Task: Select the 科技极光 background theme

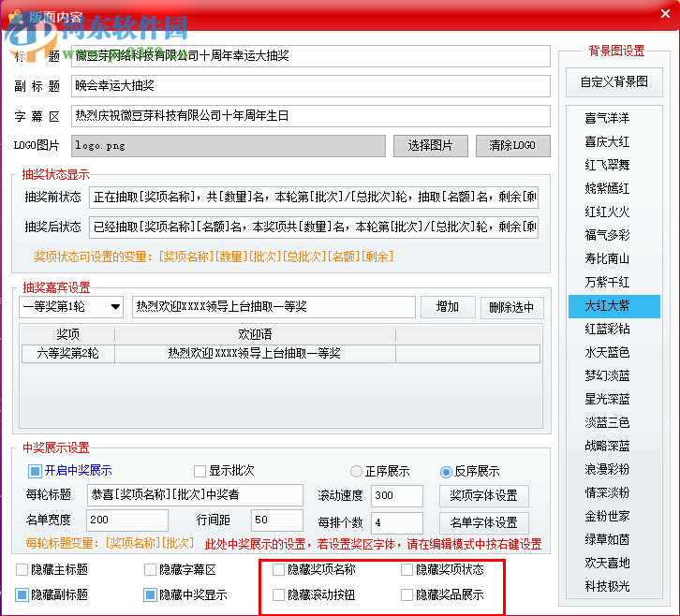Action: point(614,587)
